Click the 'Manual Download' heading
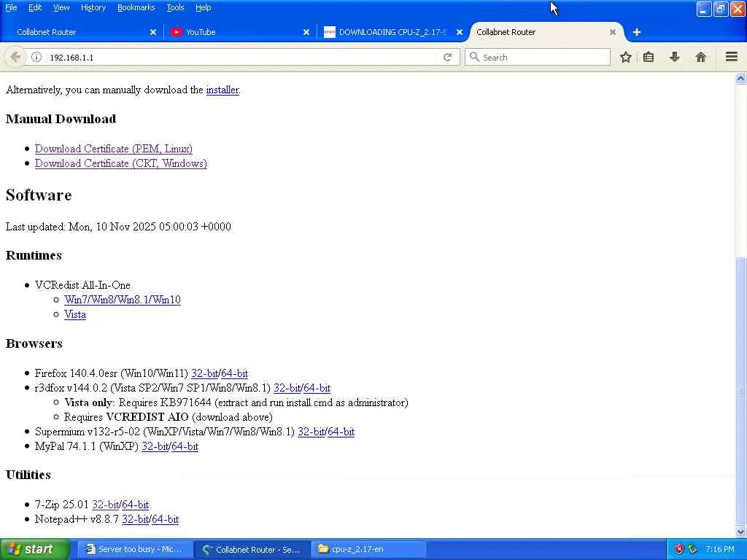 tap(61, 119)
